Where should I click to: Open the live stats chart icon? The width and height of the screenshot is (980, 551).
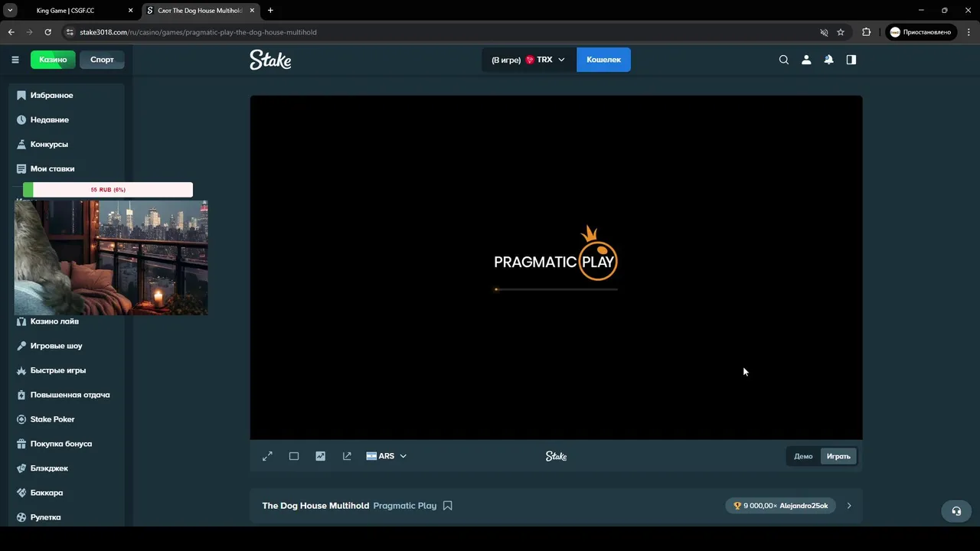pos(320,456)
